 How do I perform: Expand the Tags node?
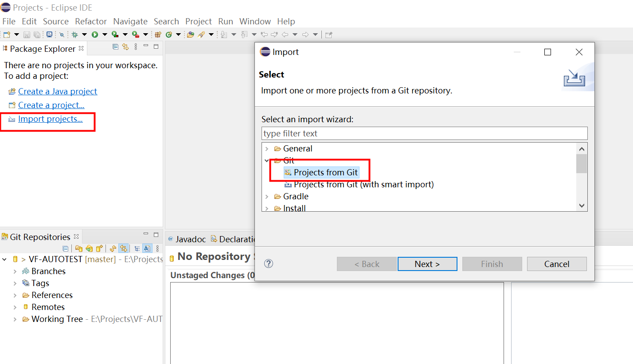click(15, 283)
